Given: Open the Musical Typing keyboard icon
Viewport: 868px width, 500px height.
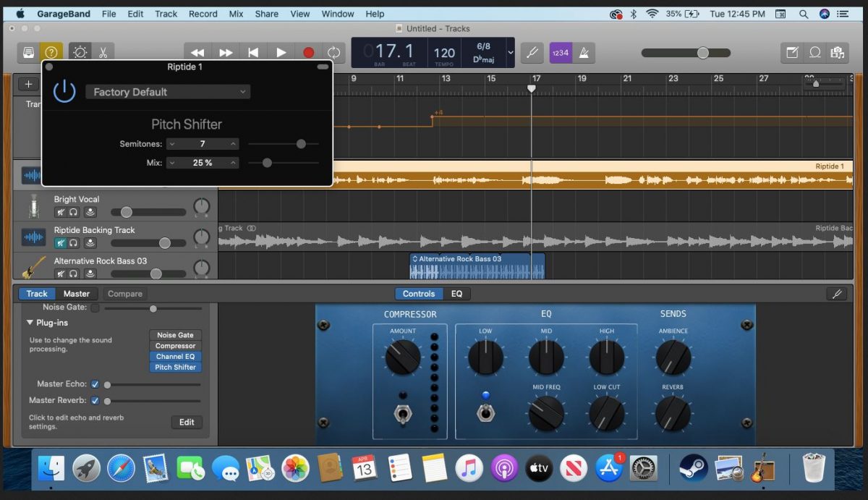Looking at the screenshot, I should pyautogui.click(x=561, y=52).
